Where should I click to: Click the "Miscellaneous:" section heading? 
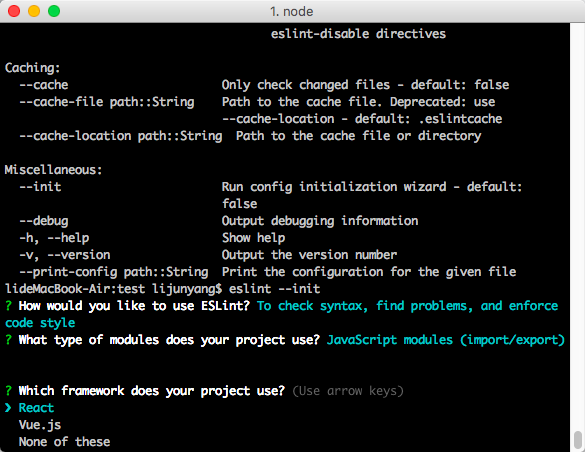[x=53, y=170]
